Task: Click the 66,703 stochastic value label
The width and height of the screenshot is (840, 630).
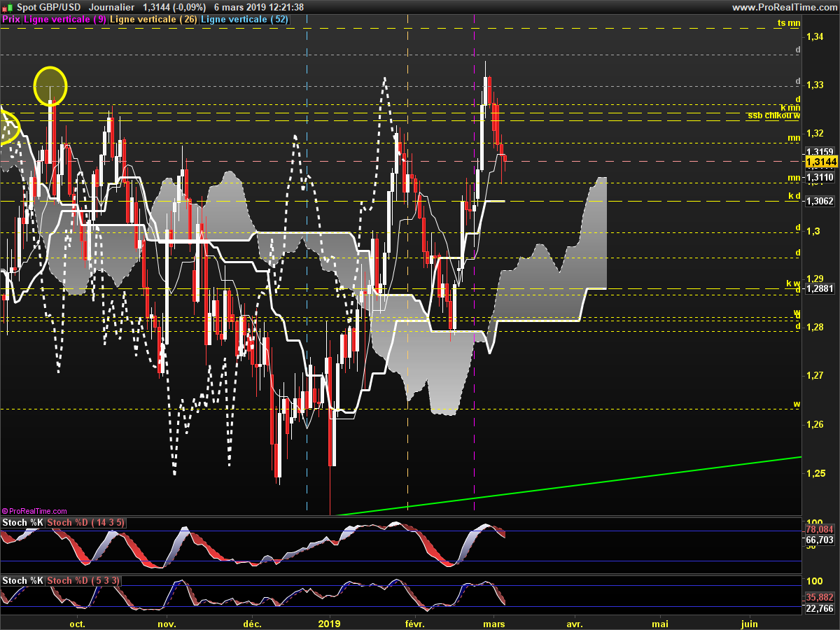Action: click(820, 540)
